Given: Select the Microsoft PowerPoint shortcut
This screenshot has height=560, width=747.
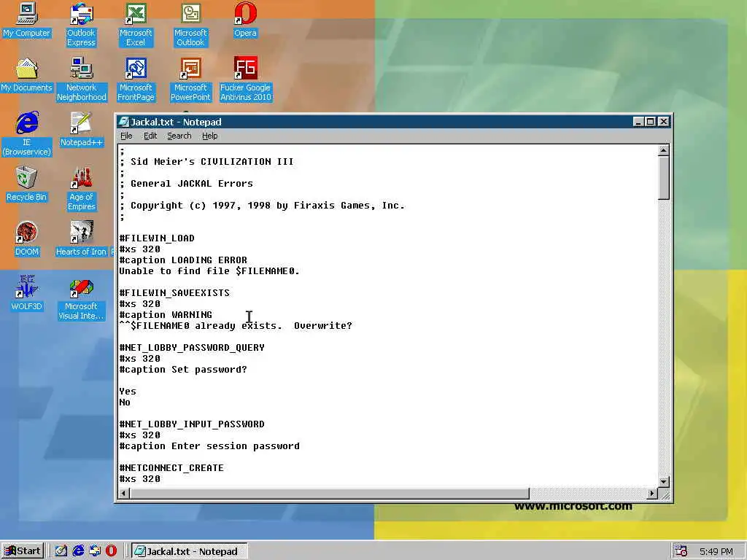Looking at the screenshot, I should [190, 79].
